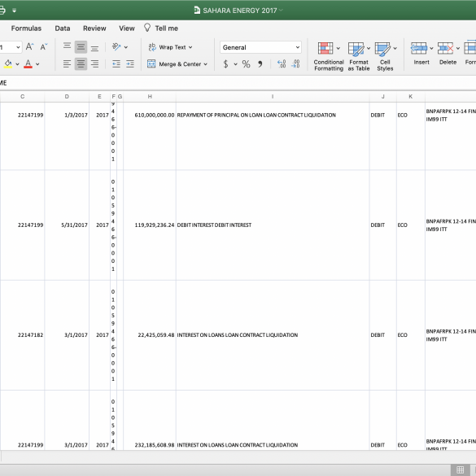The image size is (476, 476).
Task: Open the font color dropdown arrow
Action: pyautogui.click(x=37, y=64)
